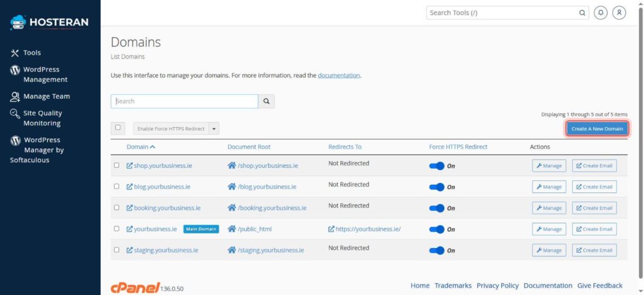This screenshot has width=644, height=295.
Task: Toggle Force HTTPS for staging.yourbusiness.ie
Action: [436, 250]
